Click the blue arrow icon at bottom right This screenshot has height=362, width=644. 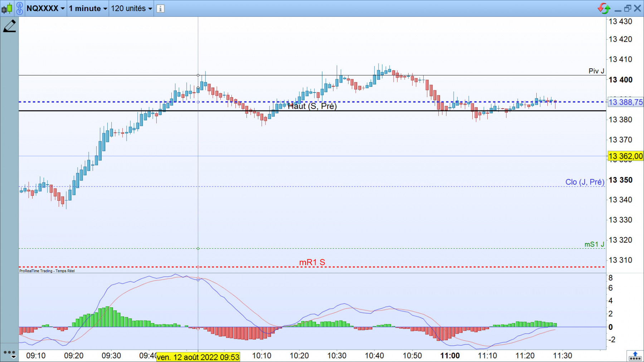pyautogui.click(x=635, y=356)
